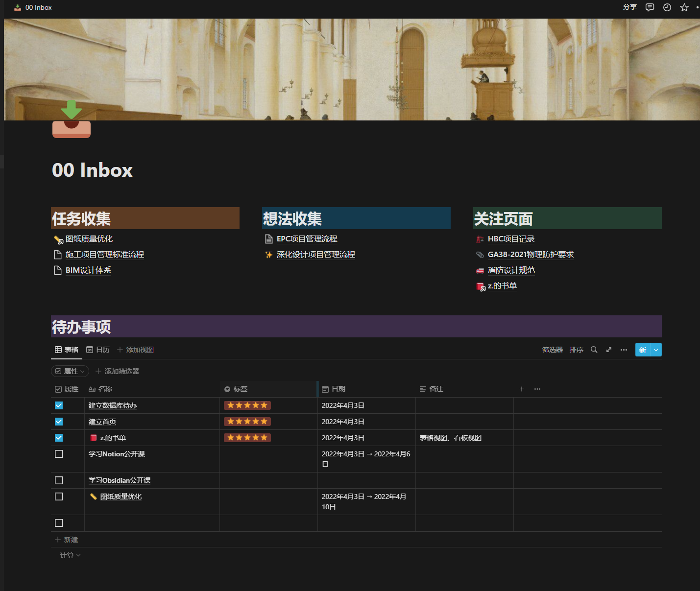Viewport: 700px width, 591px height.
Task: Check the 学习Notion公开课 checkbox
Action: click(x=59, y=454)
